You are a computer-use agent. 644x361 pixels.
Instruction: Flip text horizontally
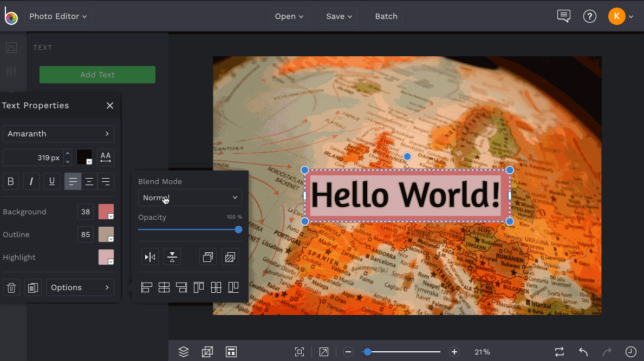[x=150, y=257]
